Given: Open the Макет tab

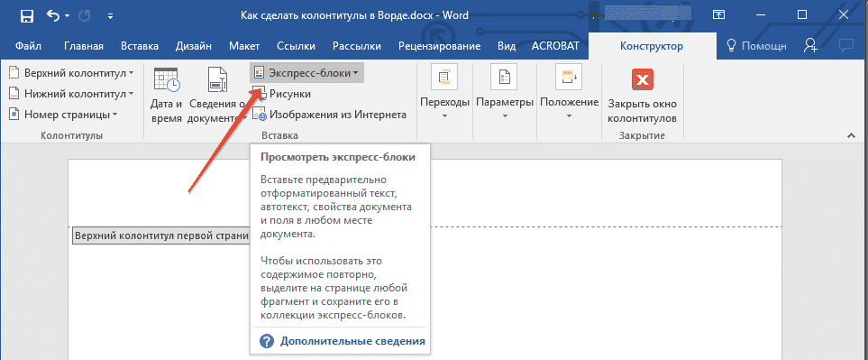Looking at the screenshot, I should [244, 46].
